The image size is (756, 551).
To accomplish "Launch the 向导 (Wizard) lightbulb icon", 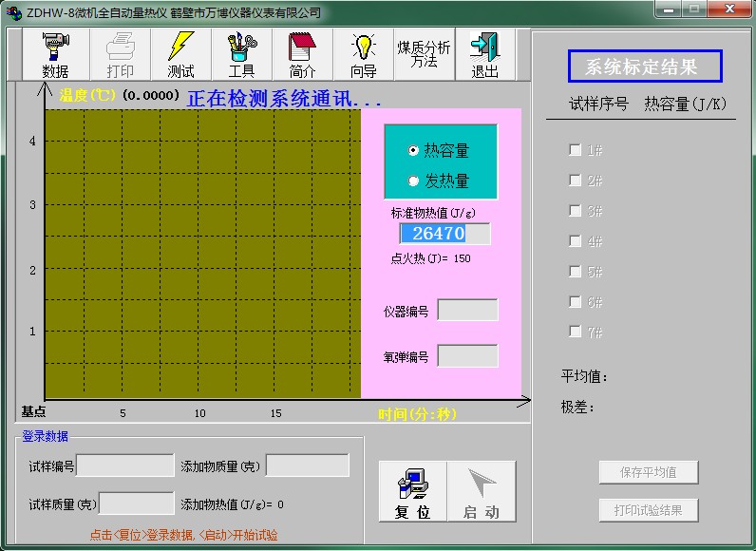I will [363, 54].
